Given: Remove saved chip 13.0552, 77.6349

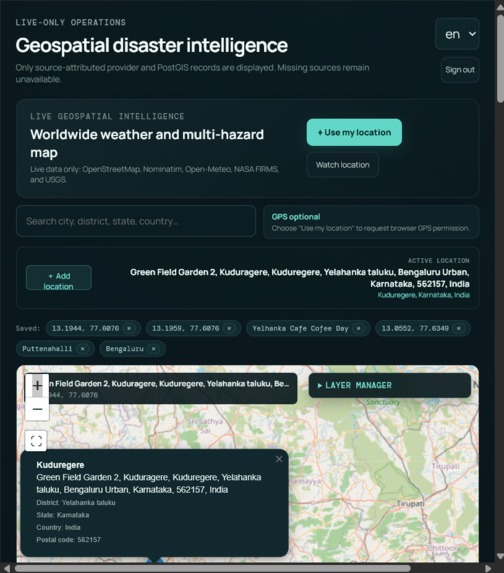Looking at the screenshot, I should pyautogui.click(x=459, y=328).
